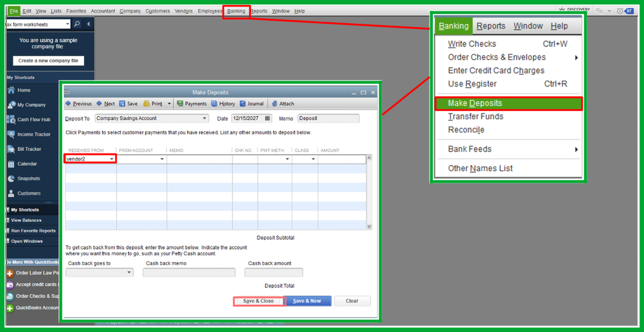Click QuickBooks Account sidebar icon

pyautogui.click(x=10, y=308)
